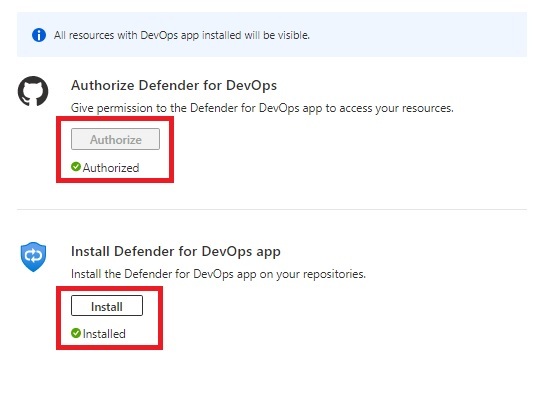
Task: Click the green checkmark beside Authorized
Action: coord(76,167)
